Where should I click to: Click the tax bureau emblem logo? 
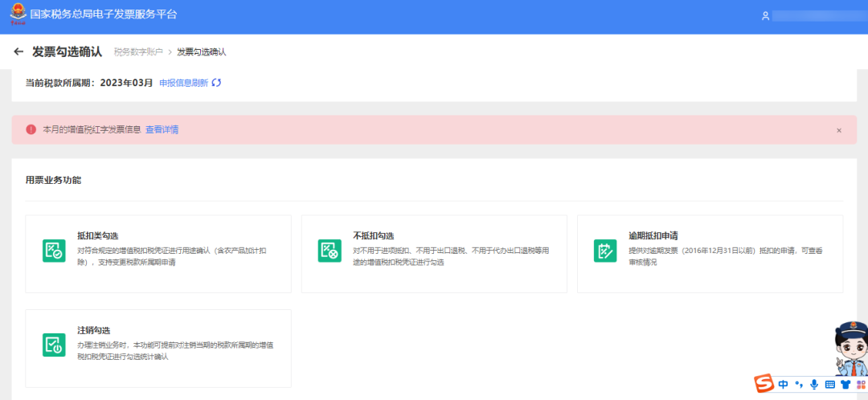[x=18, y=14]
